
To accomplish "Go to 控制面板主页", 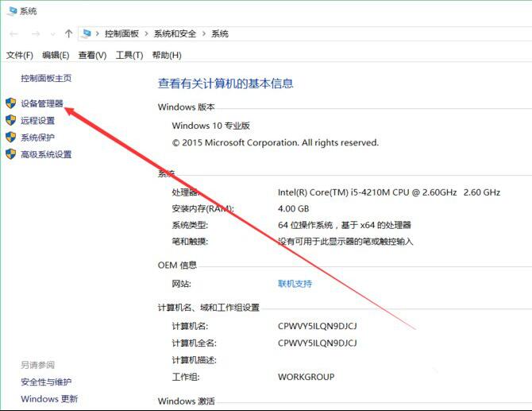I will (46, 78).
